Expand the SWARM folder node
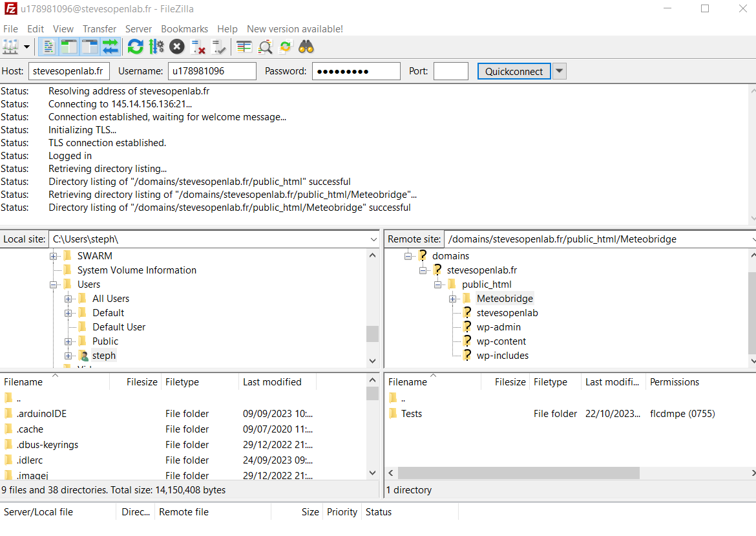 [x=53, y=256]
